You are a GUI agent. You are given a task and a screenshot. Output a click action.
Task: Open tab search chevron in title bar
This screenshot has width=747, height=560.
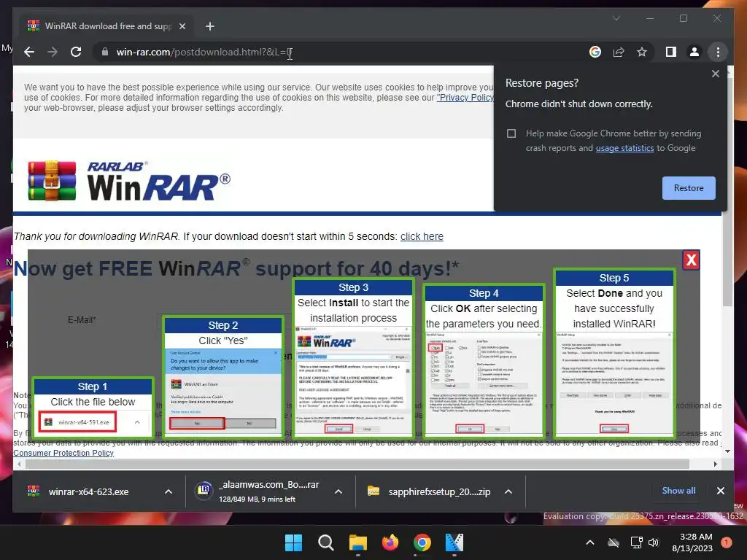click(616, 18)
